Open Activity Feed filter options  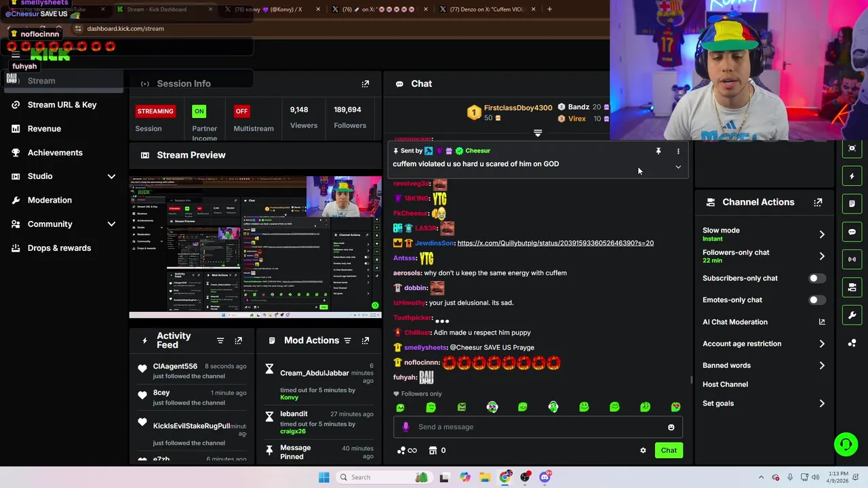coord(220,340)
